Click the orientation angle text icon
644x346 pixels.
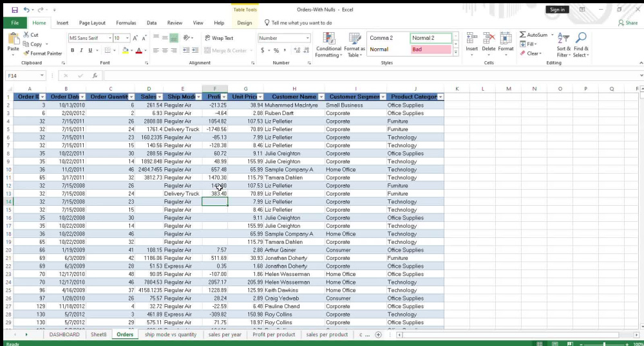click(x=188, y=38)
